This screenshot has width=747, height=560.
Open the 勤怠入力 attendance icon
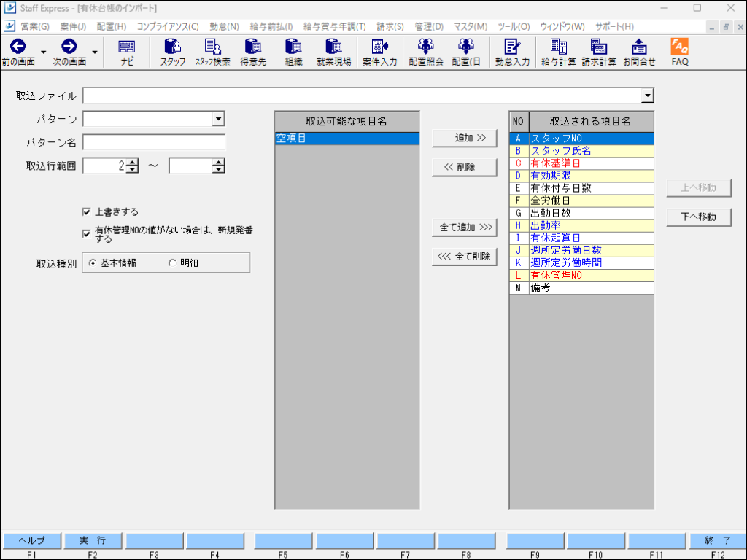click(x=512, y=47)
